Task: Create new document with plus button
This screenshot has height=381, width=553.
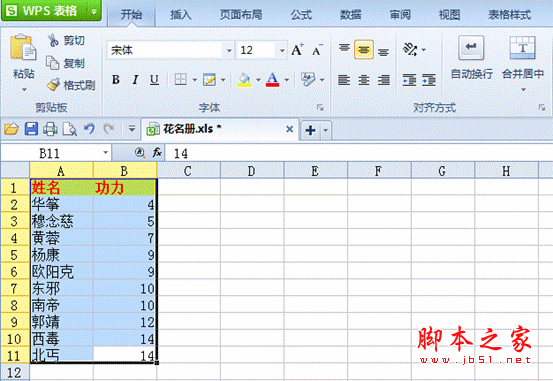Action: (x=310, y=130)
